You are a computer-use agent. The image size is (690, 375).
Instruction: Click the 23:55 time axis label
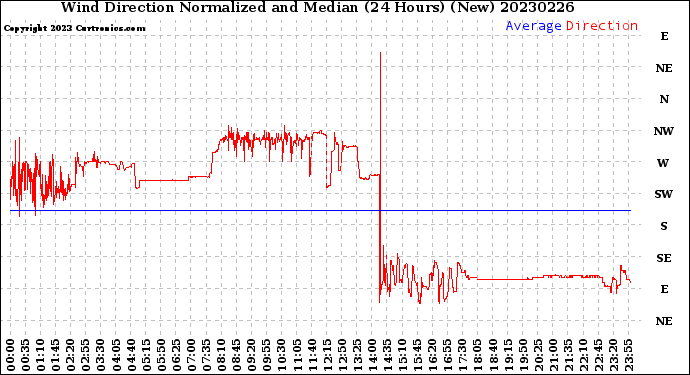click(629, 355)
